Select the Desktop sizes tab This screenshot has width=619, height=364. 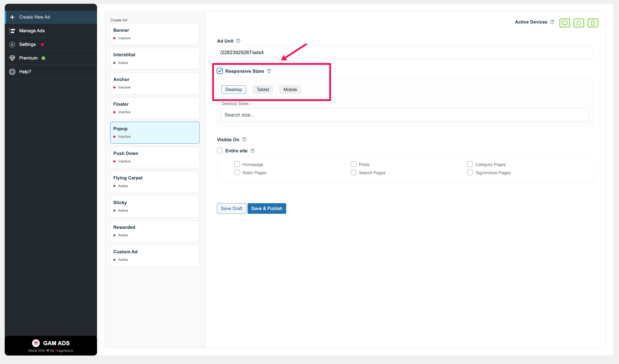(x=234, y=90)
